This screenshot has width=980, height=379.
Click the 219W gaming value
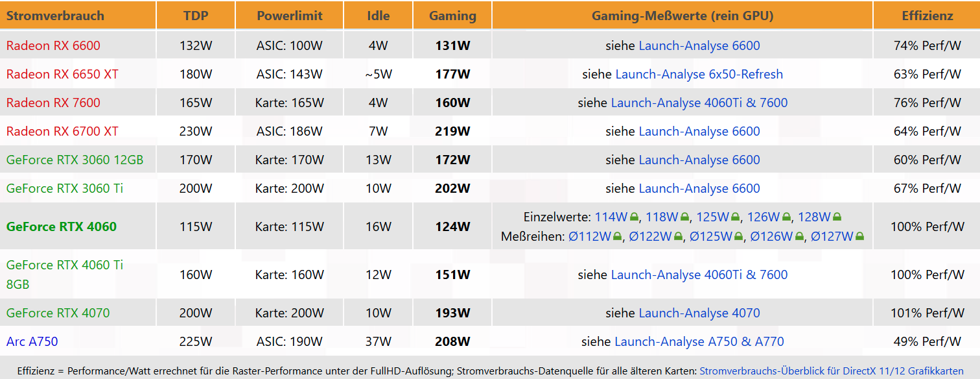coord(452,131)
